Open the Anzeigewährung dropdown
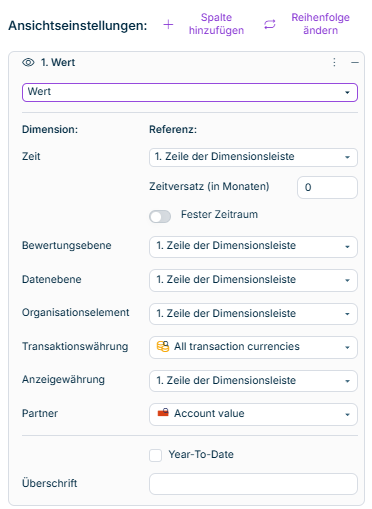The width and height of the screenshot is (372, 509). [253, 381]
